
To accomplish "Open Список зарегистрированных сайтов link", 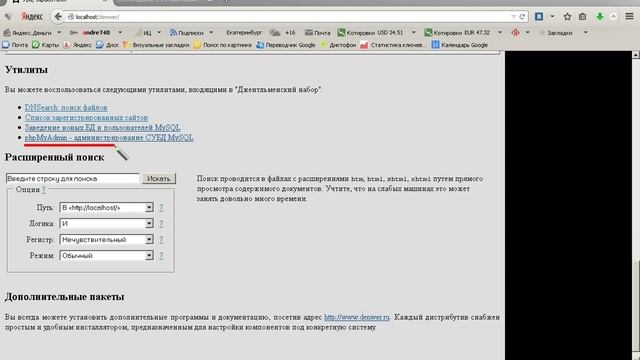I will point(86,118).
